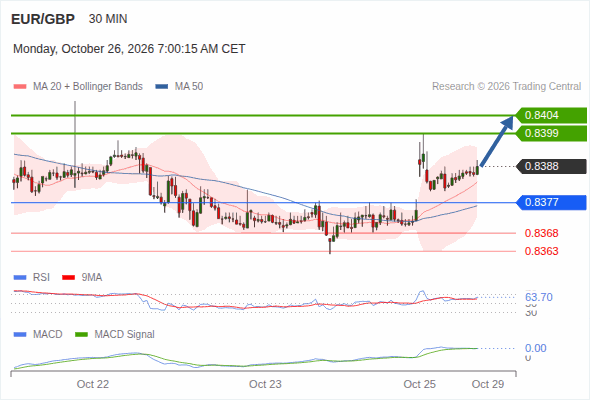
Task: Click the Research Trading Central copyright text
Action: coord(506,87)
